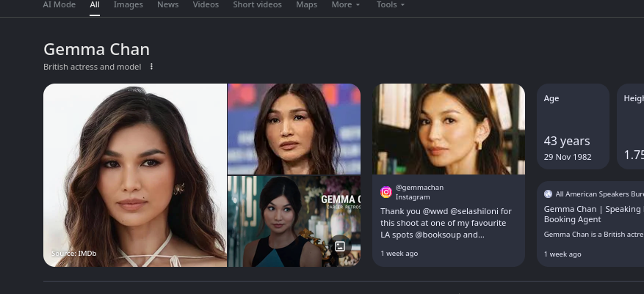Click the 'Gemma Chan is a British actre' snippet
The image size is (644, 294).
[594, 234]
